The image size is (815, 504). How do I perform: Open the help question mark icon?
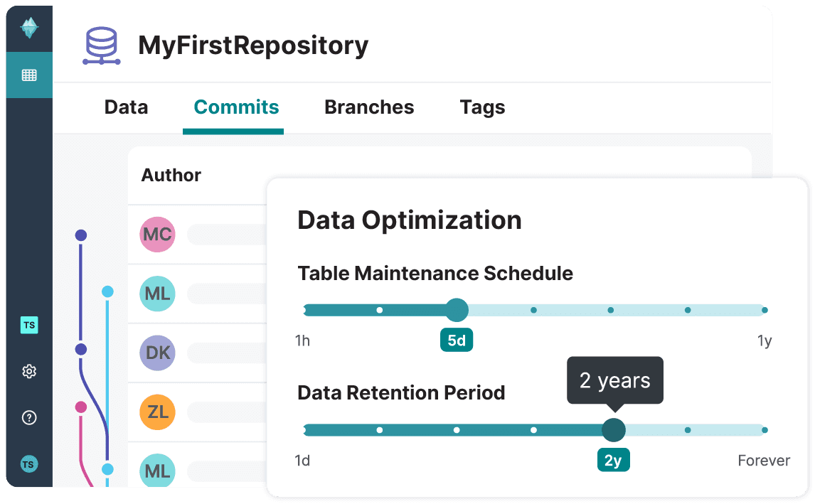(29, 418)
